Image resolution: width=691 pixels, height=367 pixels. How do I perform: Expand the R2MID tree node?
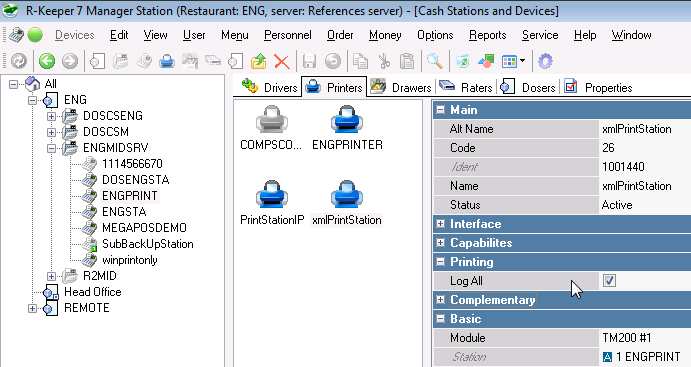pyautogui.click(x=51, y=276)
